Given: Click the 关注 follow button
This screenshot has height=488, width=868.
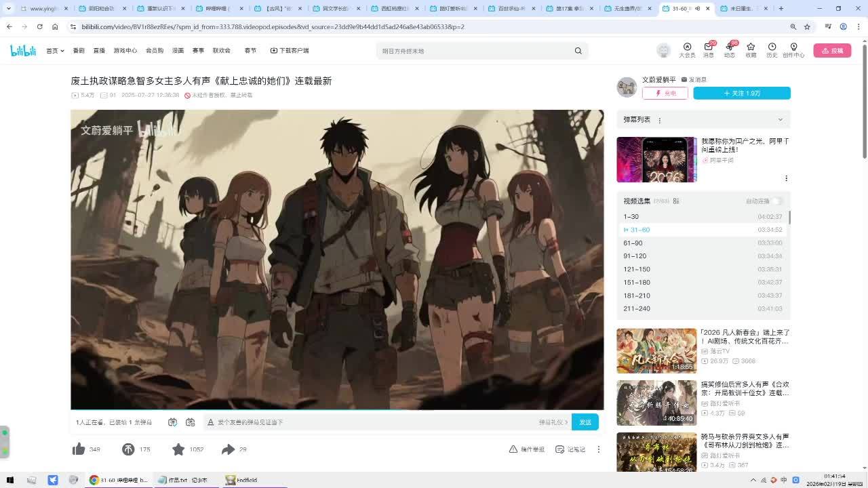Looking at the screenshot, I should point(741,93).
